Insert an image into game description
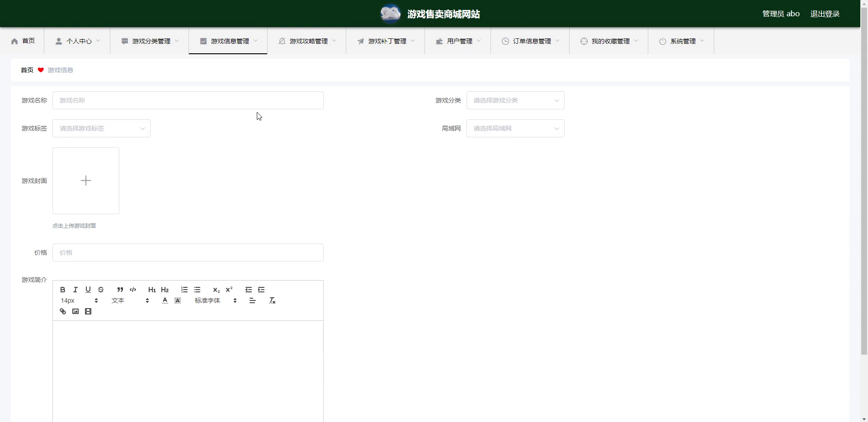868x422 pixels. (x=75, y=311)
